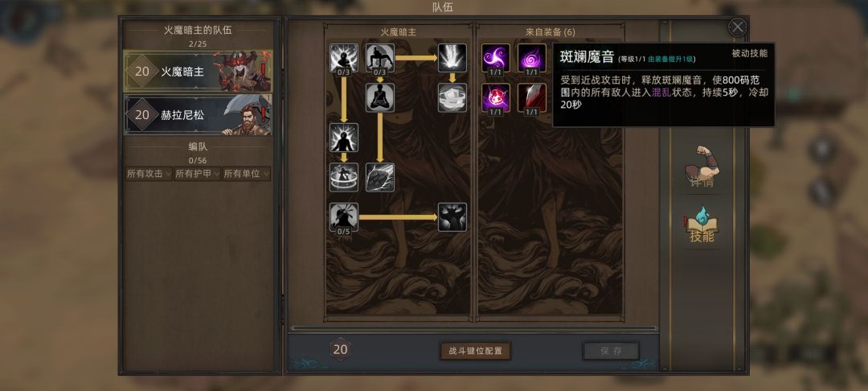868x391 pixels.
Task: Click the crouching figure skill showing 0/3
Action: [x=379, y=58]
